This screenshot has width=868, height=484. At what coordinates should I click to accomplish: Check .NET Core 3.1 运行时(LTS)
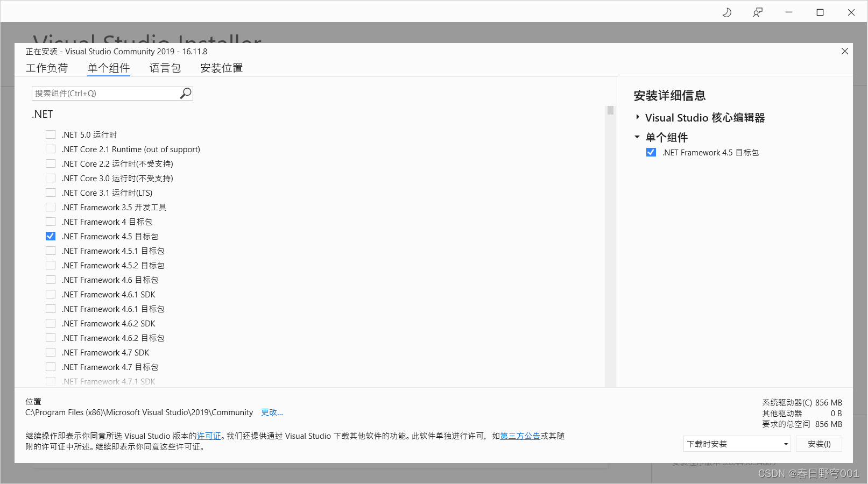[51, 193]
